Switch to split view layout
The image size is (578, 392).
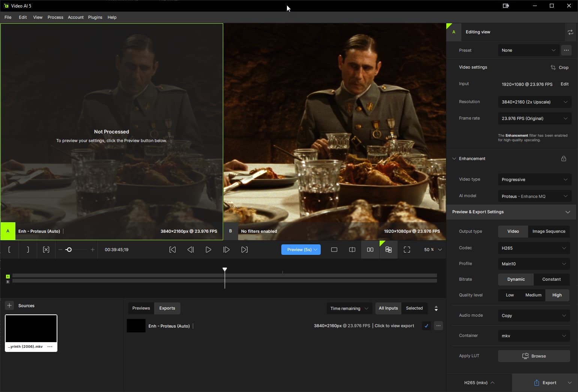tap(352, 250)
